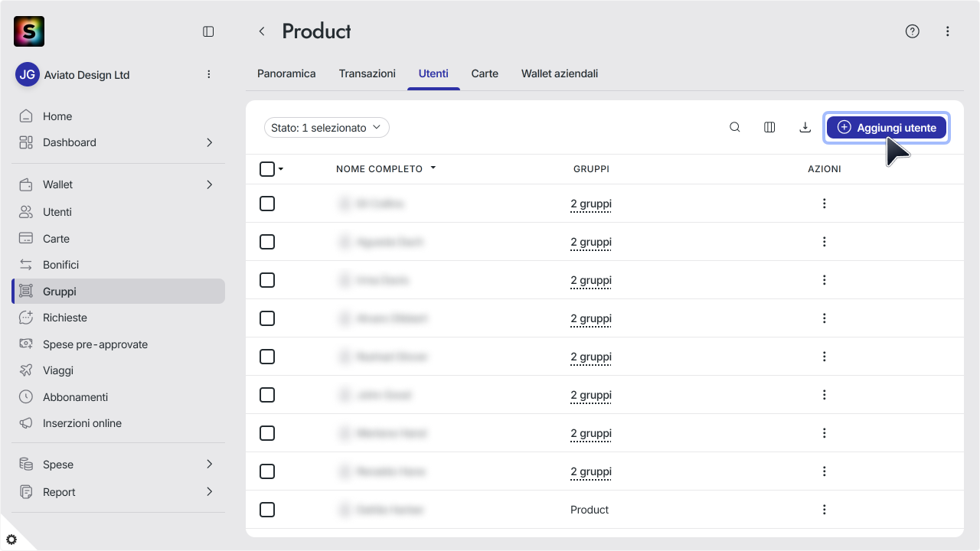
Task: Open the Stato: 1 selezionato filter dropdown
Action: click(327, 128)
